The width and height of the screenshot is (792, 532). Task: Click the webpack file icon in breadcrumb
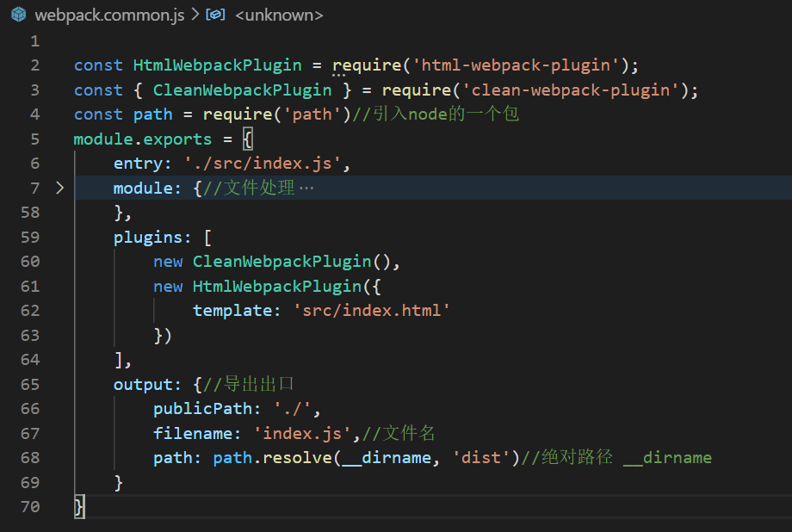pos(19,15)
